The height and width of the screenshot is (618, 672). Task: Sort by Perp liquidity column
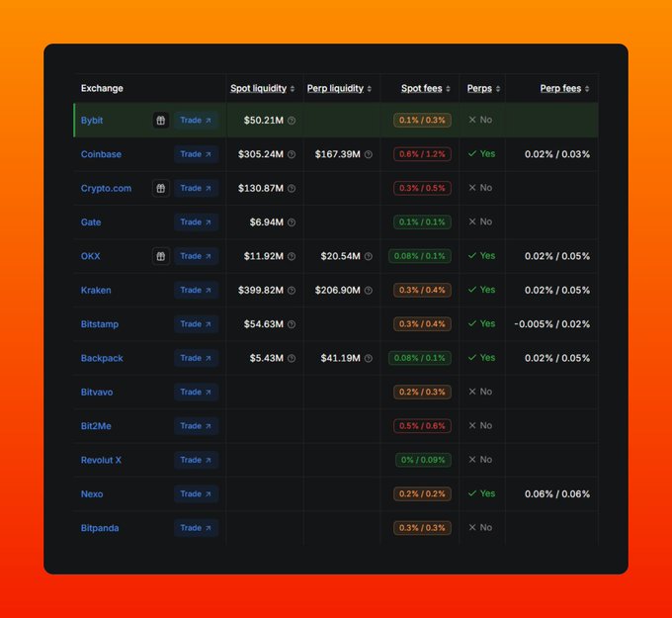(x=339, y=88)
